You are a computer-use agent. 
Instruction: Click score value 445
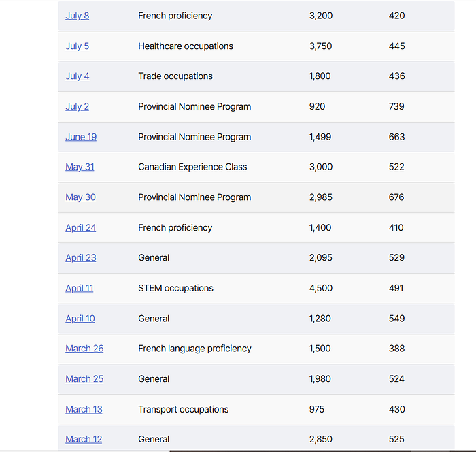coord(396,46)
